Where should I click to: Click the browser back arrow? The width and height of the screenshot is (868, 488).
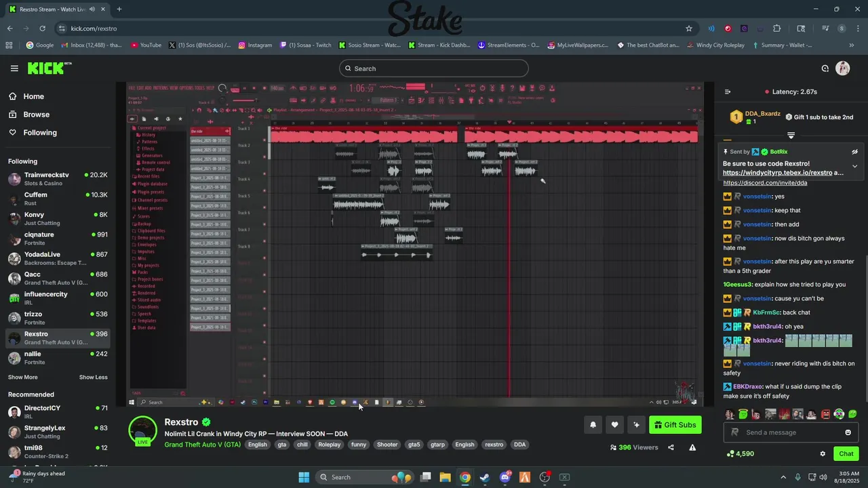(9, 28)
